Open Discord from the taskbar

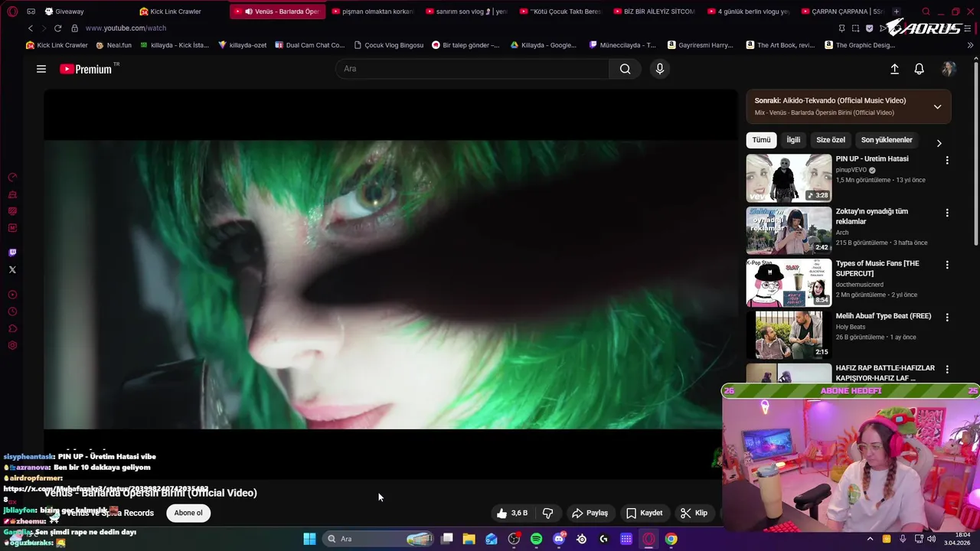[x=559, y=539]
